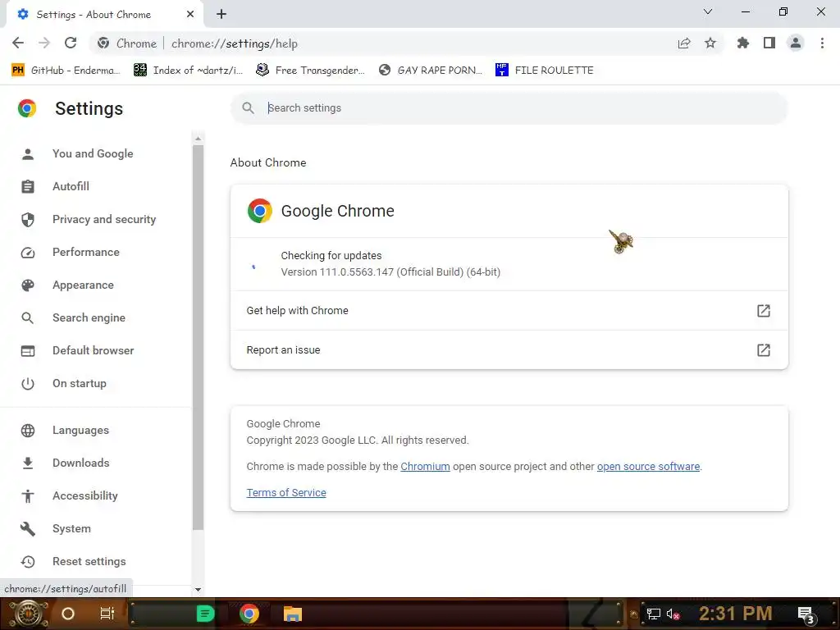Open Accessibility settings

click(85, 495)
